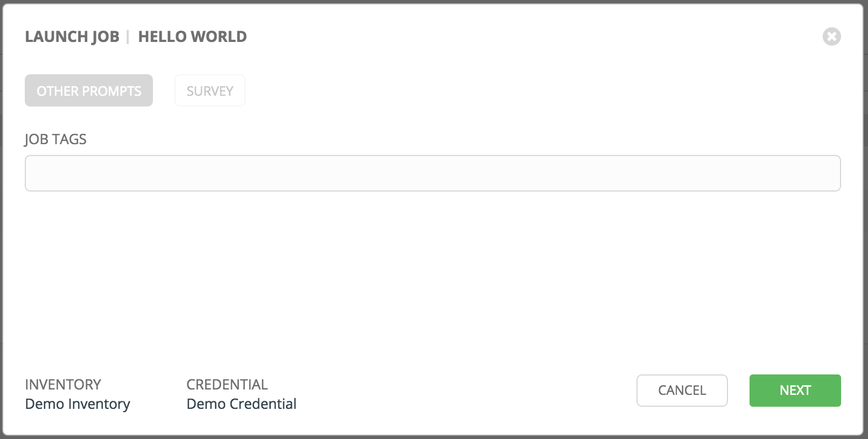Click the INVENTORY heading label

pyautogui.click(x=63, y=384)
